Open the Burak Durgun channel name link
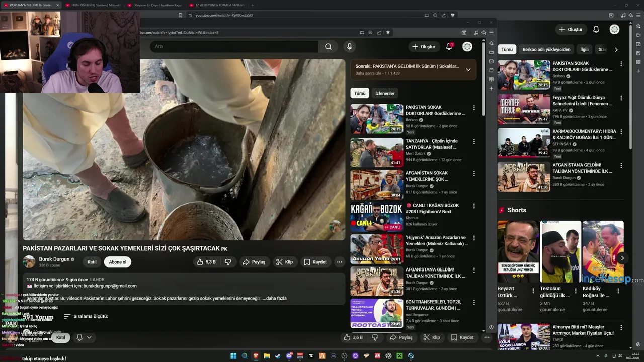Screen dimensions: 644x362 (54, 259)
